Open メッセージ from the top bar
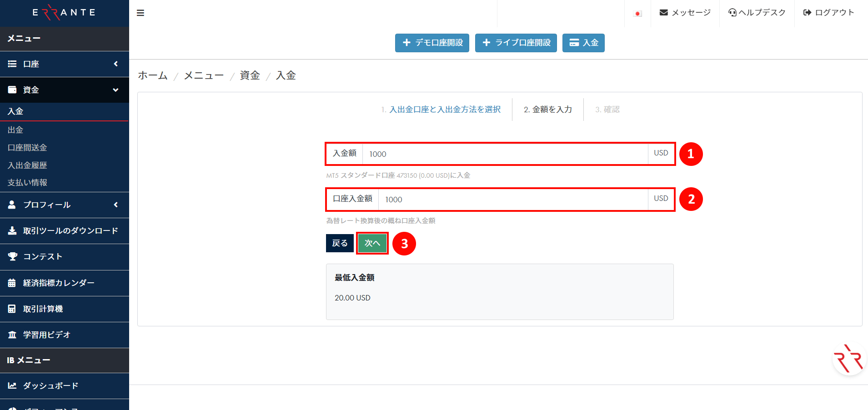 pos(685,13)
